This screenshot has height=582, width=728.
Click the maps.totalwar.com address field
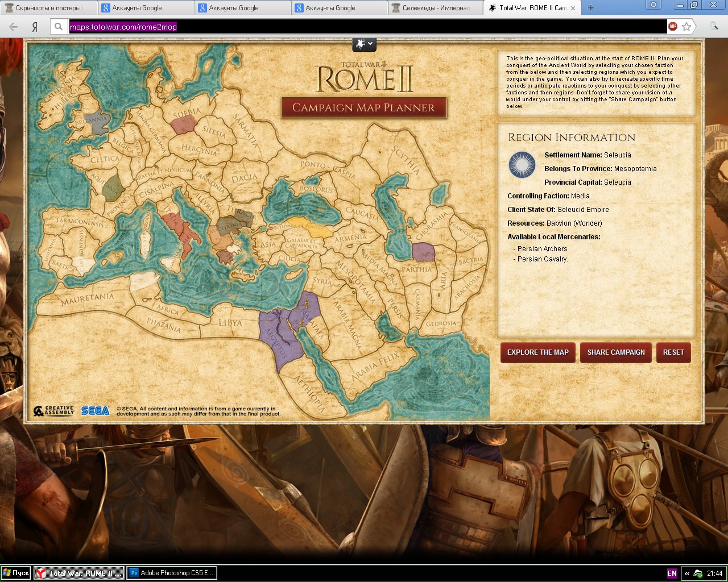click(x=367, y=27)
